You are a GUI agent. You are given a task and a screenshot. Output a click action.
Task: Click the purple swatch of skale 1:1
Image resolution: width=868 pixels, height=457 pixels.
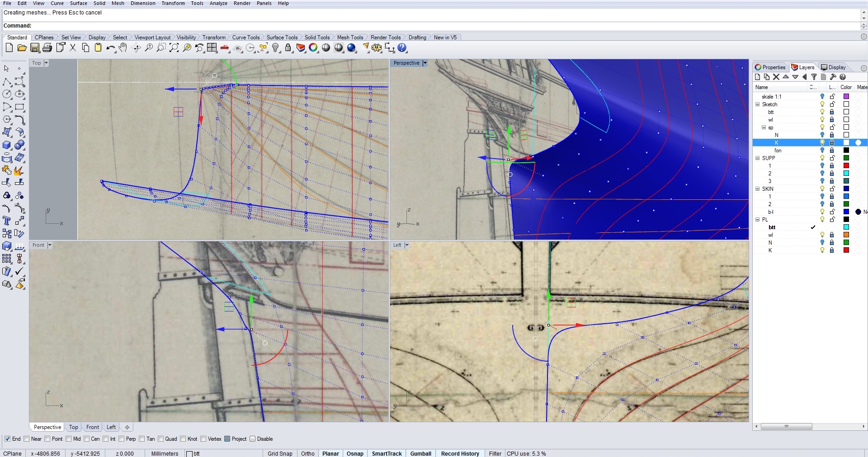846,97
